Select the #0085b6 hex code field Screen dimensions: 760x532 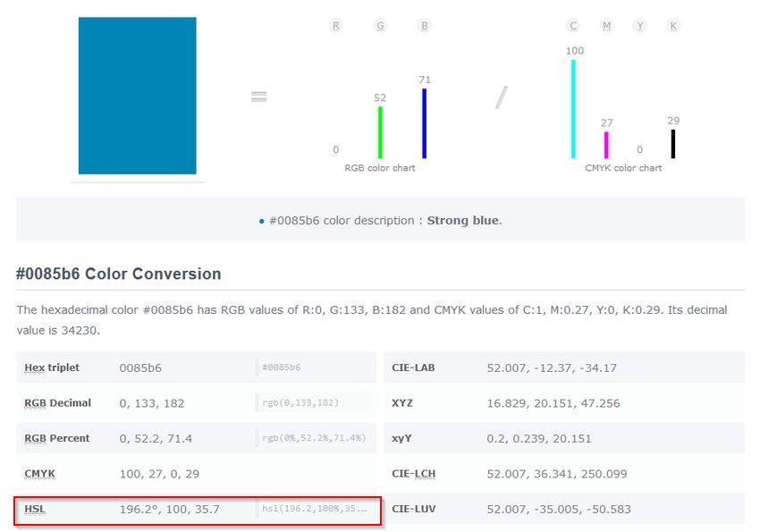tap(313, 367)
